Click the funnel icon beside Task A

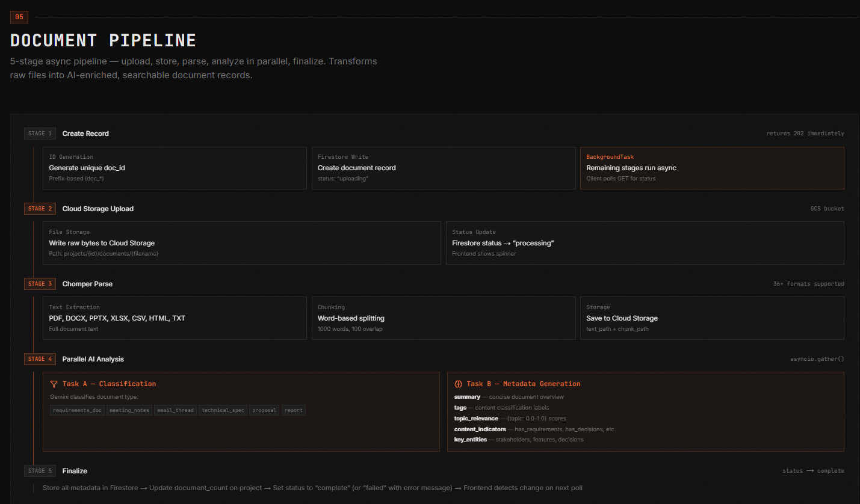coord(54,384)
